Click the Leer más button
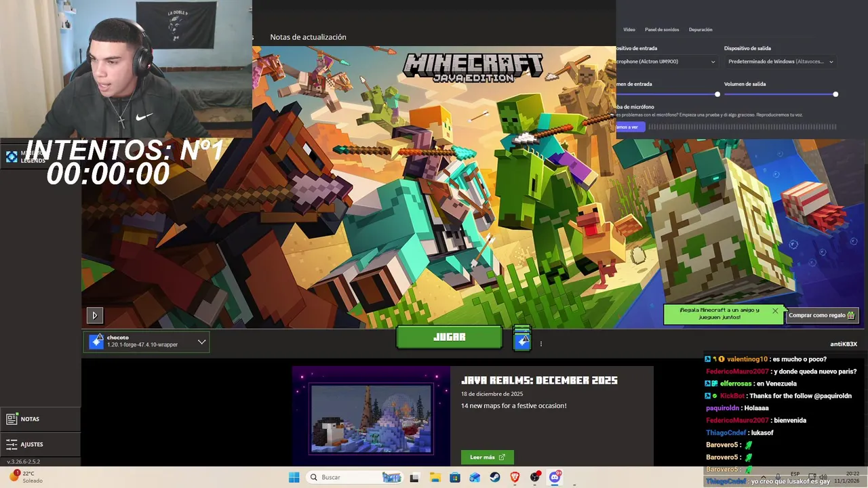 [x=487, y=457]
